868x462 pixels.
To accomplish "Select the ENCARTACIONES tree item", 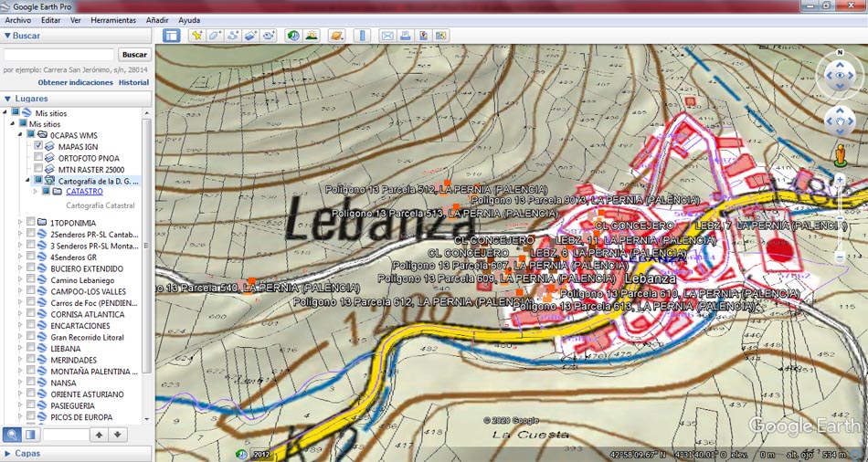I will (80, 325).
